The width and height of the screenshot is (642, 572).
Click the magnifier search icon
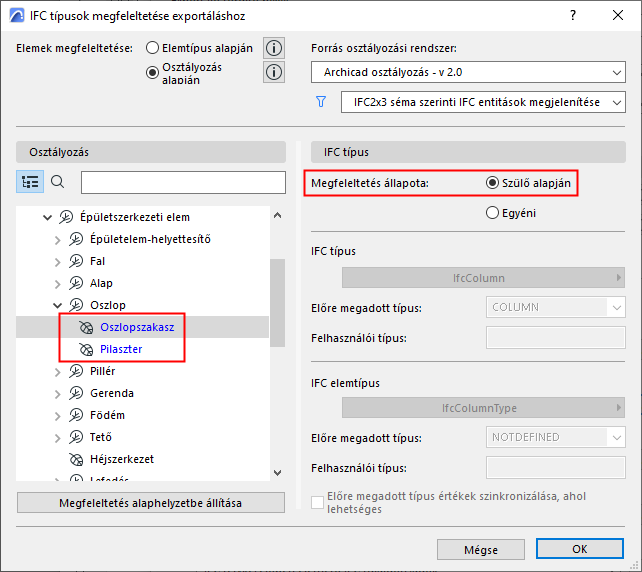pos(58,182)
